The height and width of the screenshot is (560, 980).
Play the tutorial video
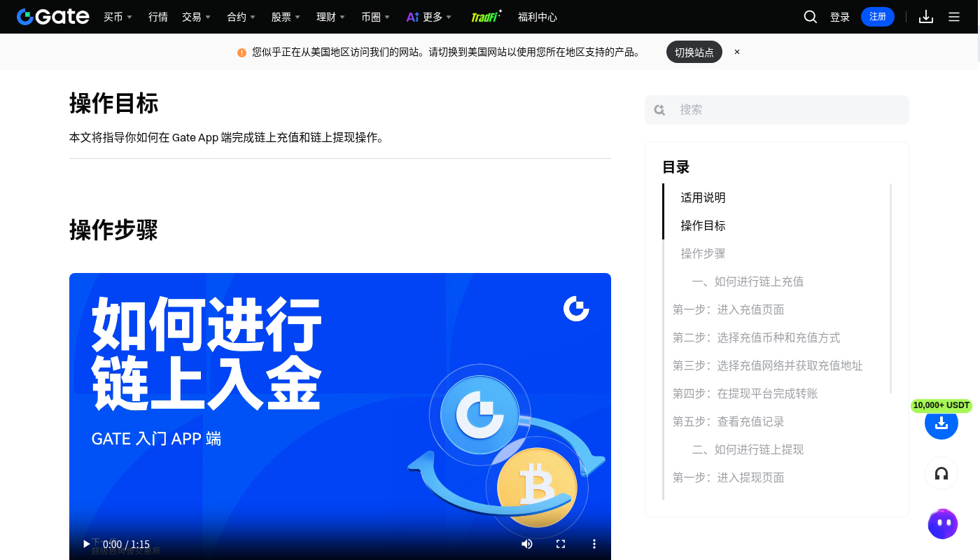pos(87,544)
